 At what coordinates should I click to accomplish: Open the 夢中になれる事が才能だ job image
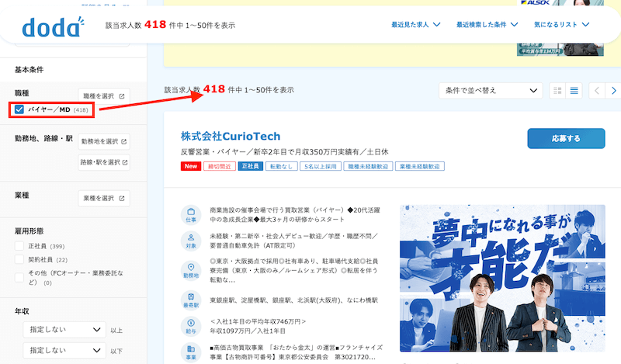(502, 278)
